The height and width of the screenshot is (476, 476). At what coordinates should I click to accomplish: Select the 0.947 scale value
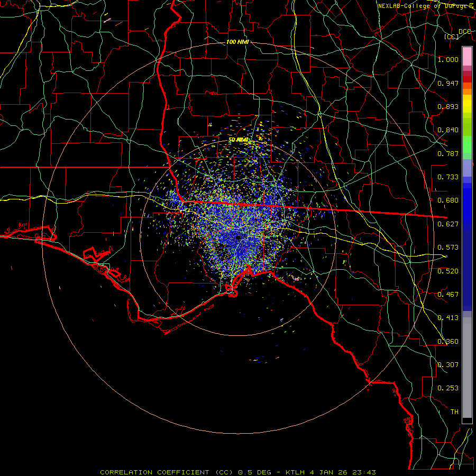[x=448, y=83]
